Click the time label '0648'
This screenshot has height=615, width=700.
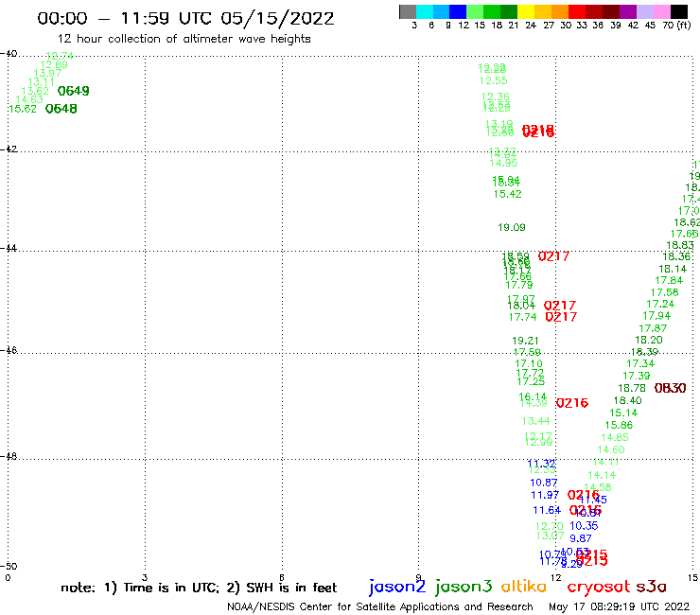tap(61, 109)
